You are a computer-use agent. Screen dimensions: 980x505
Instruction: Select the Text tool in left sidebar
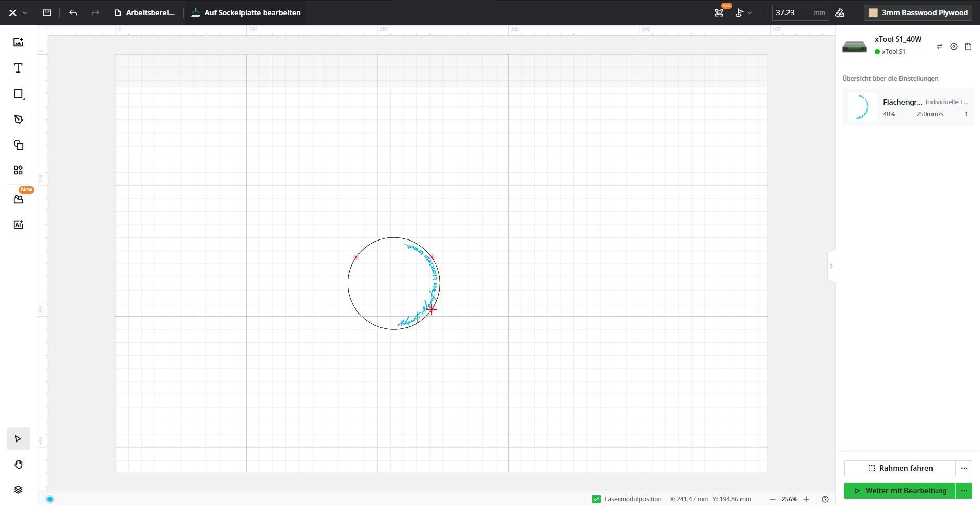click(18, 68)
